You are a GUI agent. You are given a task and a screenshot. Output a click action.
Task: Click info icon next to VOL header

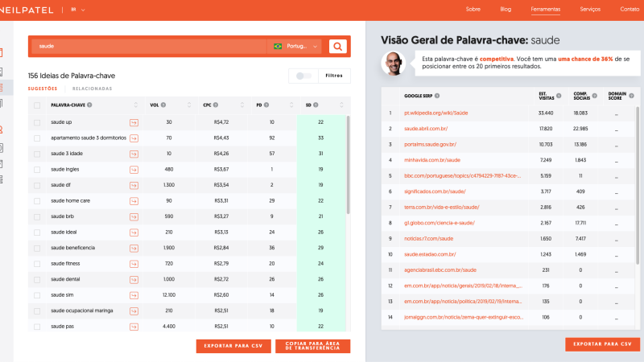(163, 105)
